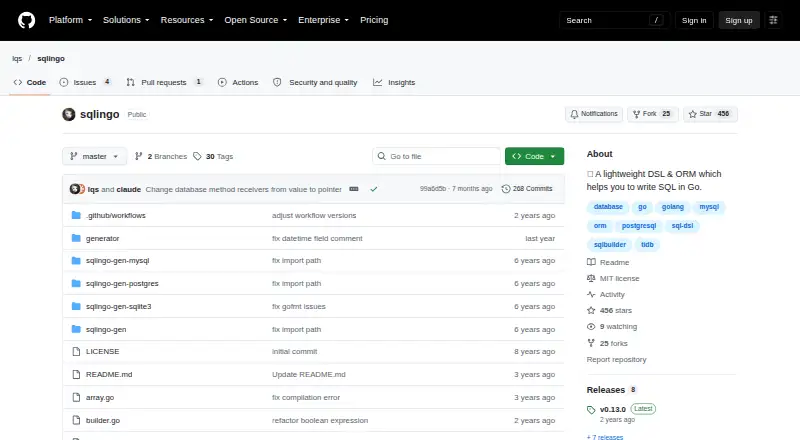The image size is (800, 440).
Task: Expand the Resources menu
Action: coord(187,20)
